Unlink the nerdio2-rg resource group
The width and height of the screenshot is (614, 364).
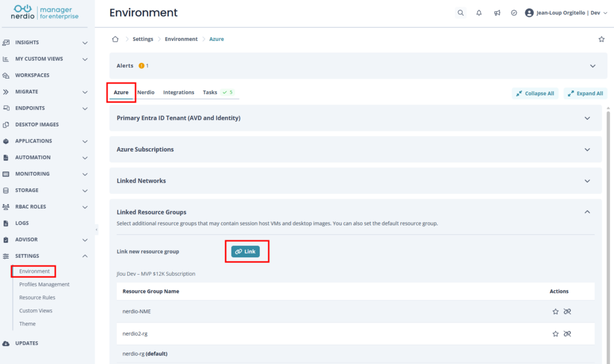click(x=567, y=334)
